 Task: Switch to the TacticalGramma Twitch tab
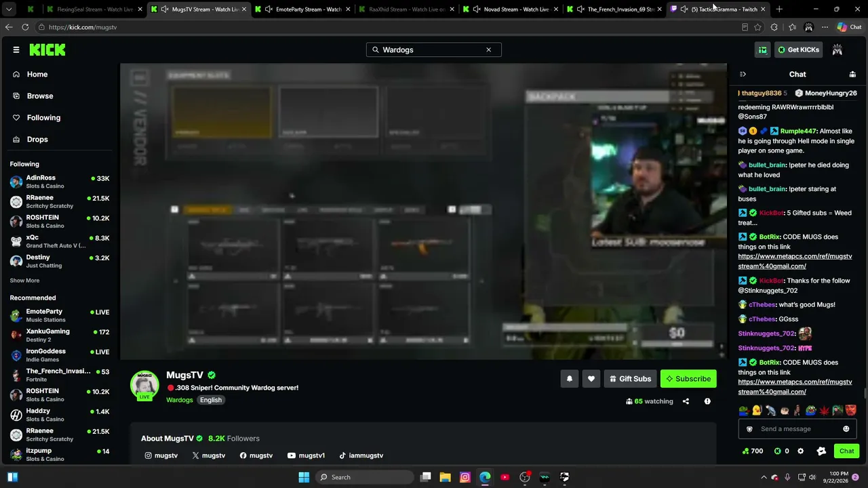click(x=717, y=9)
